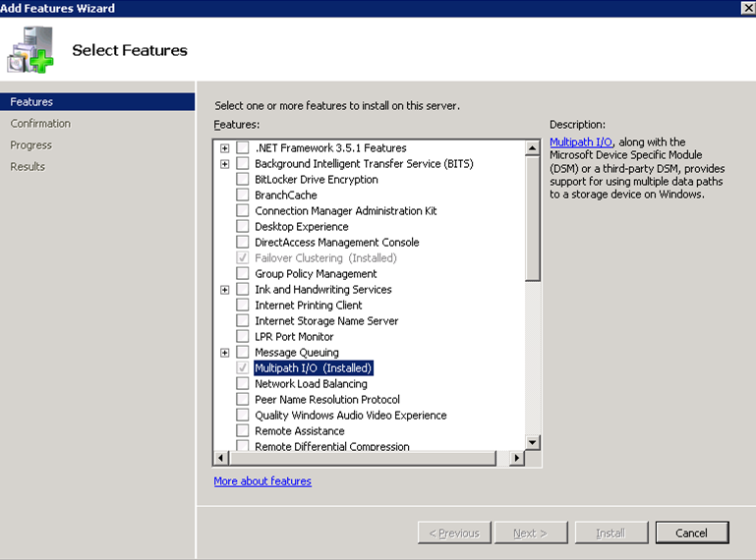Close the Add Features Wizard window
The width and height of the screenshot is (756, 560).
click(747, 8)
